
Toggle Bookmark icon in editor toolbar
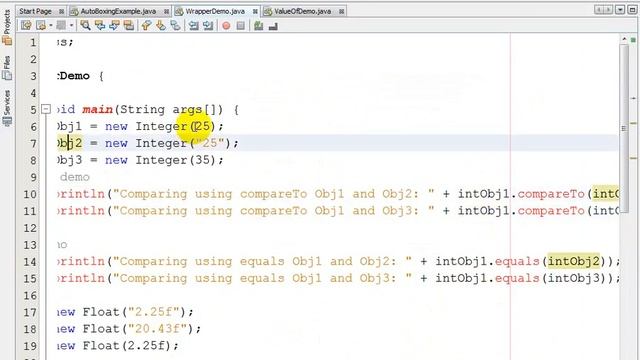click(x=176, y=26)
